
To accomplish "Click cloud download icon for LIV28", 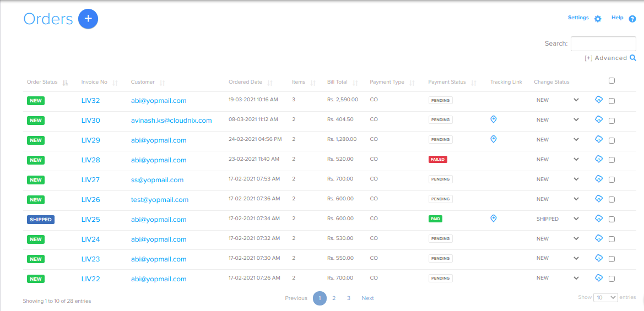I will (x=598, y=159).
